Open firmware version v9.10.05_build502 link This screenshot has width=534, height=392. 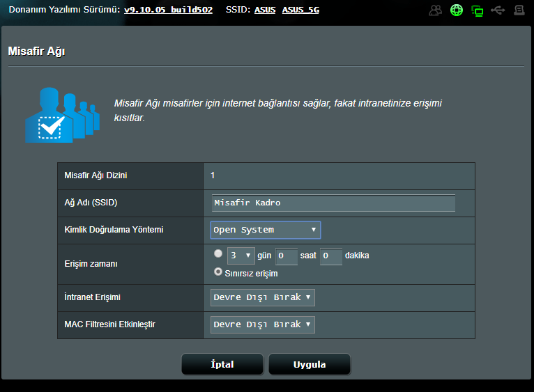point(168,10)
